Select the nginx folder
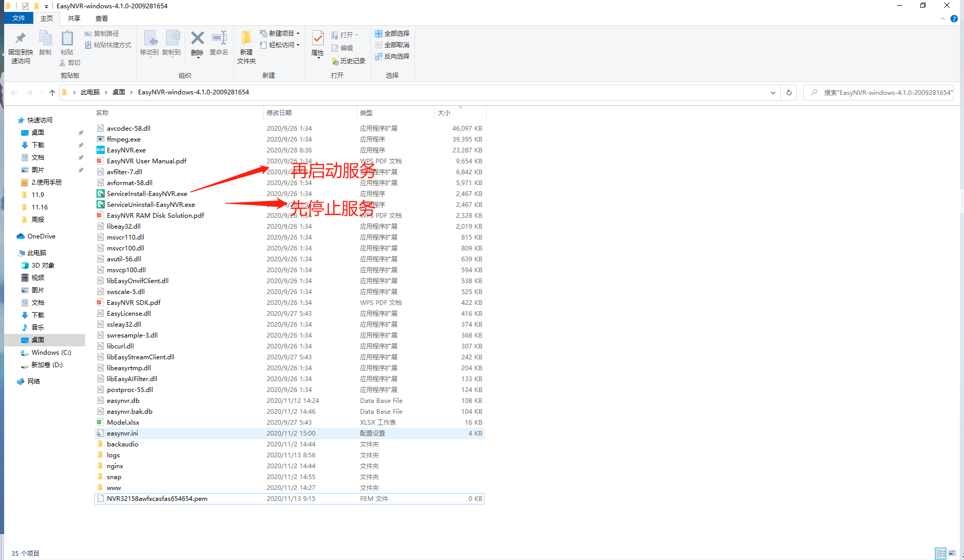The width and height of the screenshot is (964, 560). [x=115, y=466]
